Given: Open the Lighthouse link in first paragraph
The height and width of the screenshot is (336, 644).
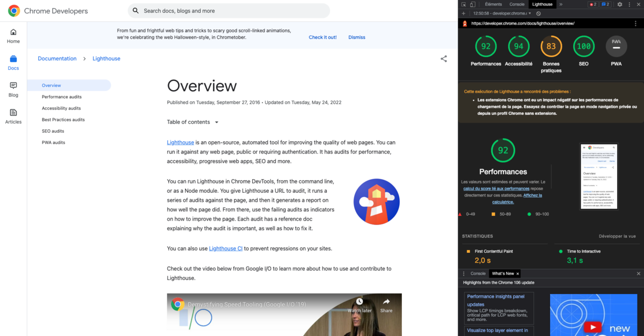Looking at the screenshot, I should click(x=180, y=142).
